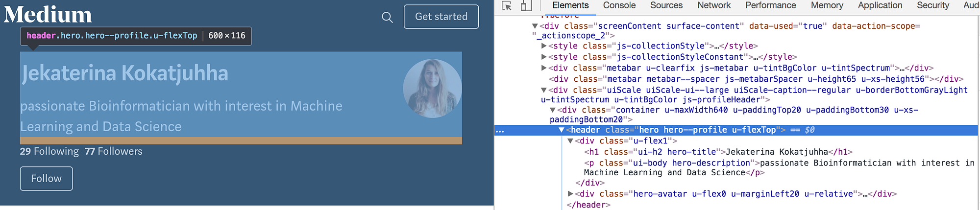Image resolution: width=980 pixels, height=210 pixels.
Task: Expand the js-collectionStyleConstant style node
Action: click(544, 57)
